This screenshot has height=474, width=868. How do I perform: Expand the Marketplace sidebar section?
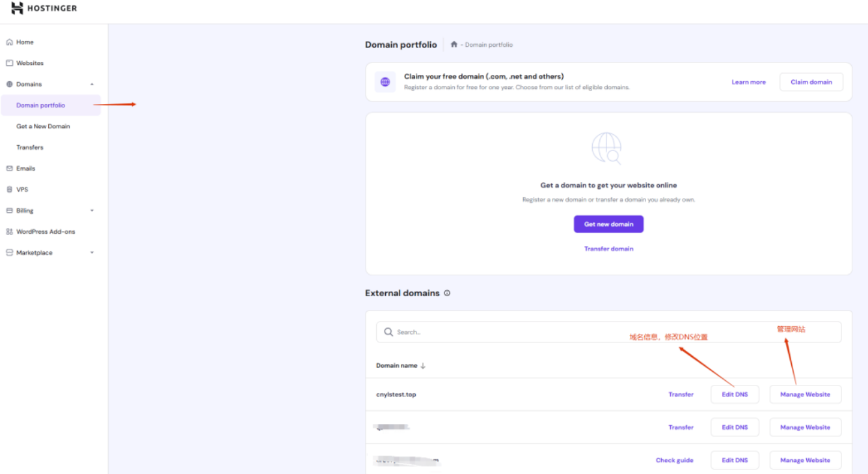click(92, 253)
